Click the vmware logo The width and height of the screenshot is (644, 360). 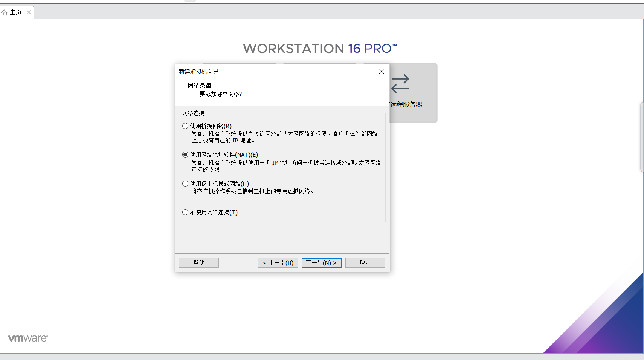[28, 338]
